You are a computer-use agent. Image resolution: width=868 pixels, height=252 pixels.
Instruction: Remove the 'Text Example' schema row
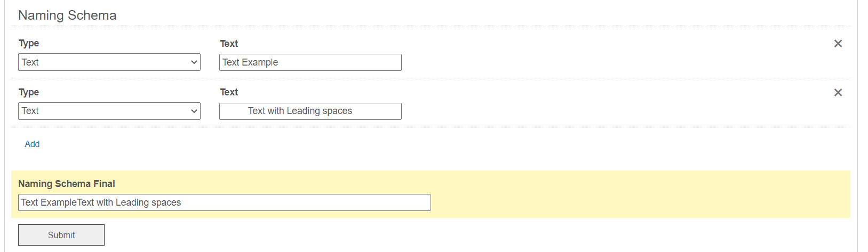(x=838, y=44)
